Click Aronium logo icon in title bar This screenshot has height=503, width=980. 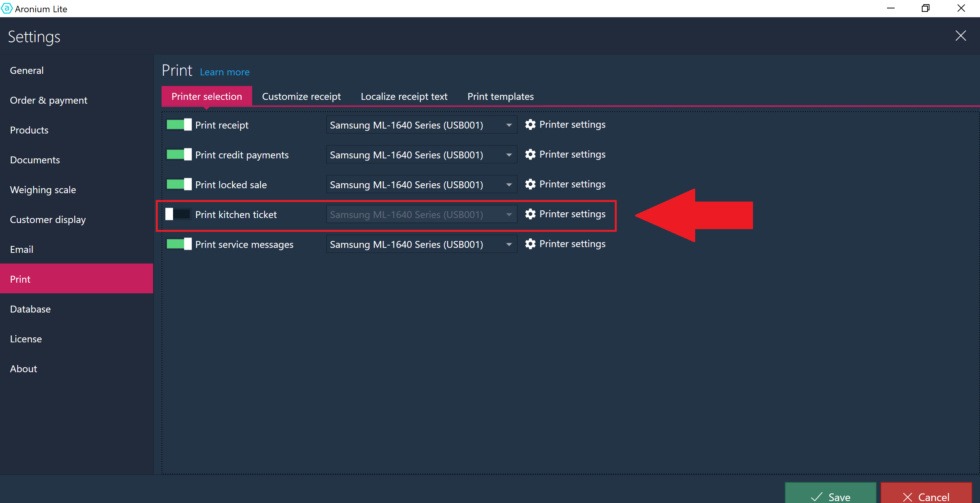pyautogui.click(x=7, y=8)
